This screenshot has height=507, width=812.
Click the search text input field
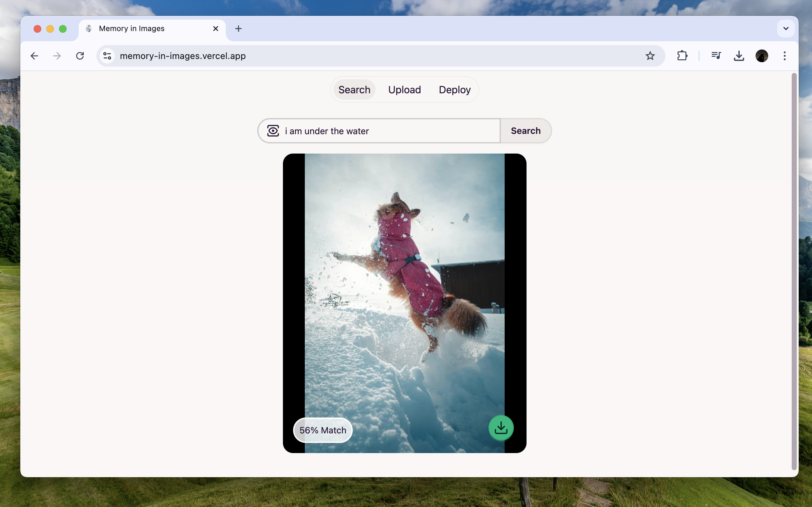389,131
